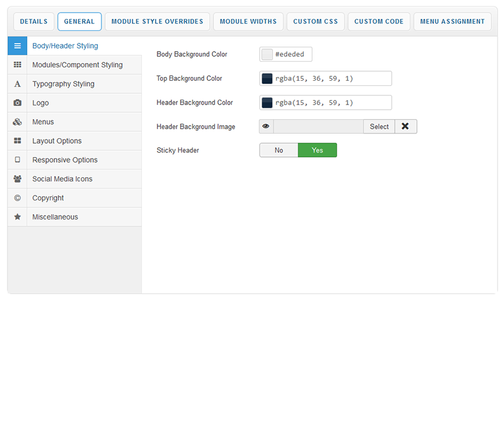Open the Body Background Color swatch
This screenshot has width=504, height=425.
click(x=267, y=55)
